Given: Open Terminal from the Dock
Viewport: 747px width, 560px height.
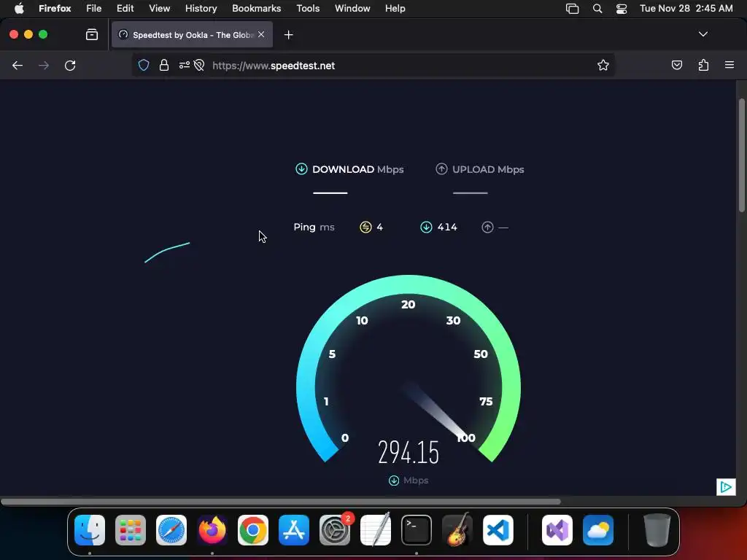Looking at the screenshot, I should [417, 530].
